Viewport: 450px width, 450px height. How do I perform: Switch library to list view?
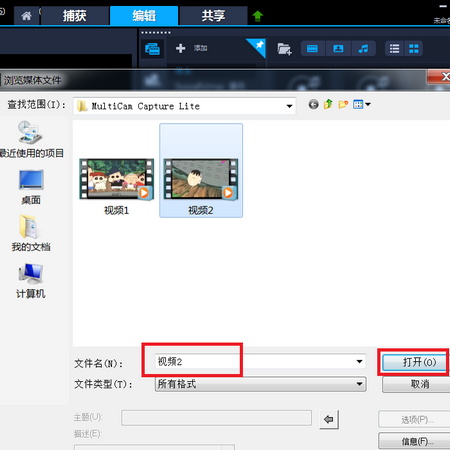[394, 49]
